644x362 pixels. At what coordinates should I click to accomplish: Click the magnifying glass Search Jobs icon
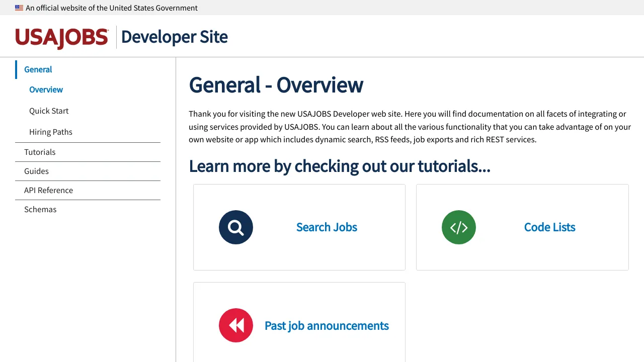click(236, 227)
